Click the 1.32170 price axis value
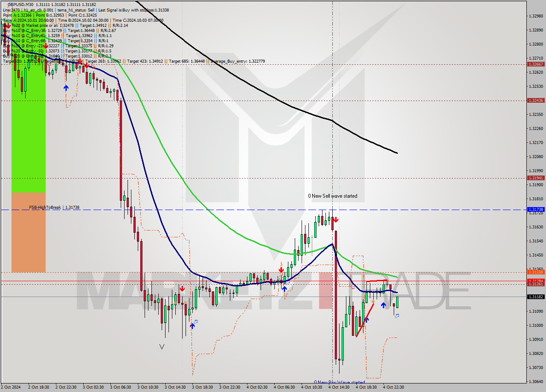This screenshot has width=546, height=392. coord(535,143)
